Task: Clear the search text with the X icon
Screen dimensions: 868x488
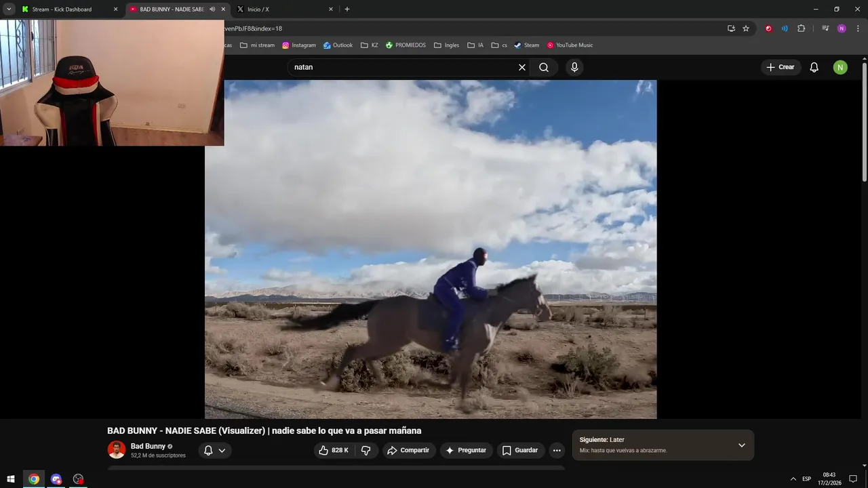Action: [522, 67]
